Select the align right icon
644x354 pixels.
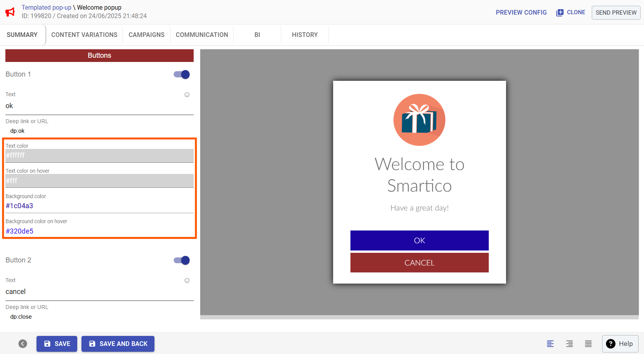[569, 344]
